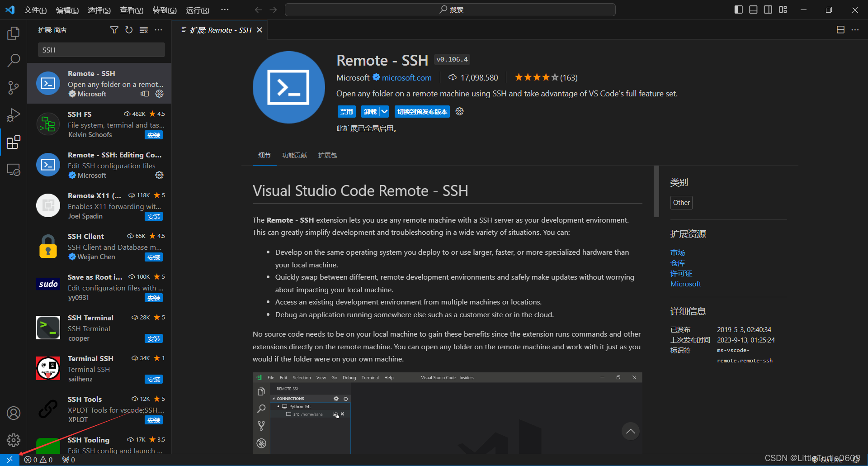Screen dimensions: 868x466
Task: Go forward with navigation arrow
Action: pyautogui.click(x=273, y=10)
